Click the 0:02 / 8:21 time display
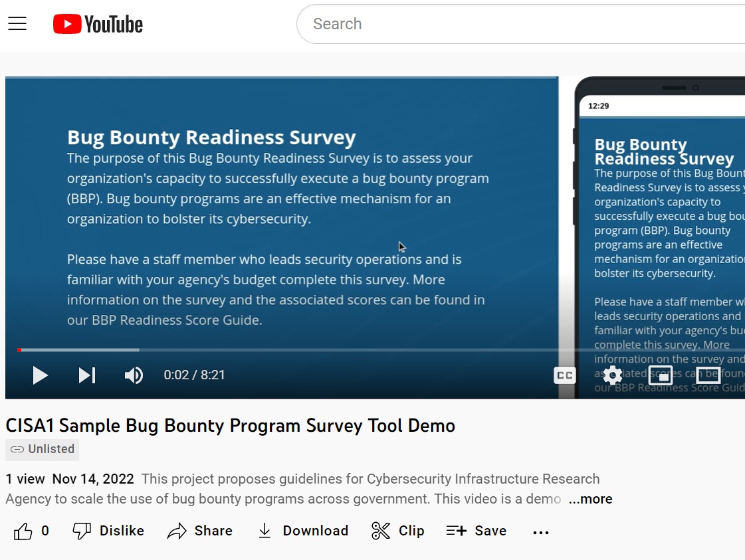Image resolution: width=745 pixels, height=560 pixels. pyautogui.click(x=194, y=375)
